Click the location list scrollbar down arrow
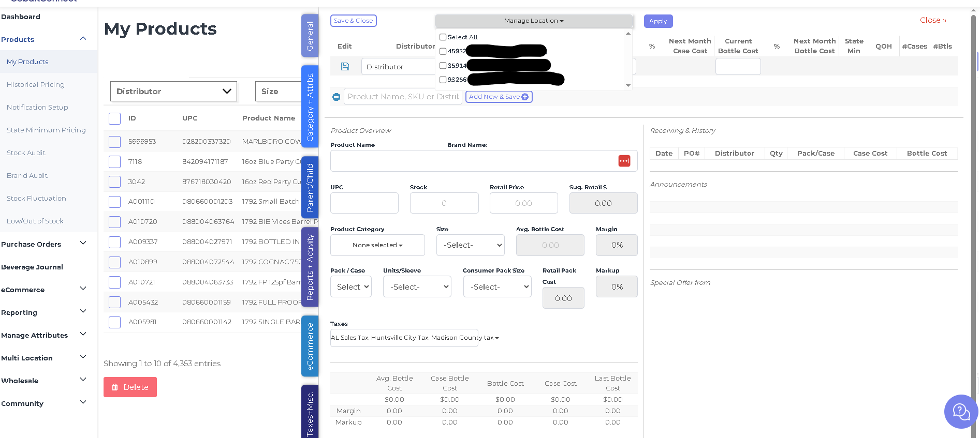The width and height of the screenshot is (980, 438). [x=628, y=86]
